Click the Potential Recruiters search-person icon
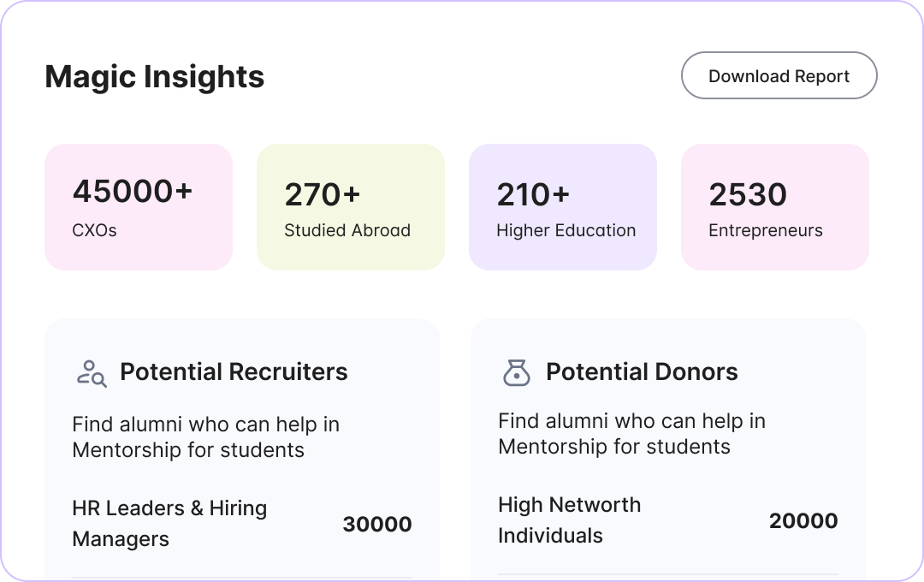The height and width of the screenshot is (582, 924). (x=91, y=373)
